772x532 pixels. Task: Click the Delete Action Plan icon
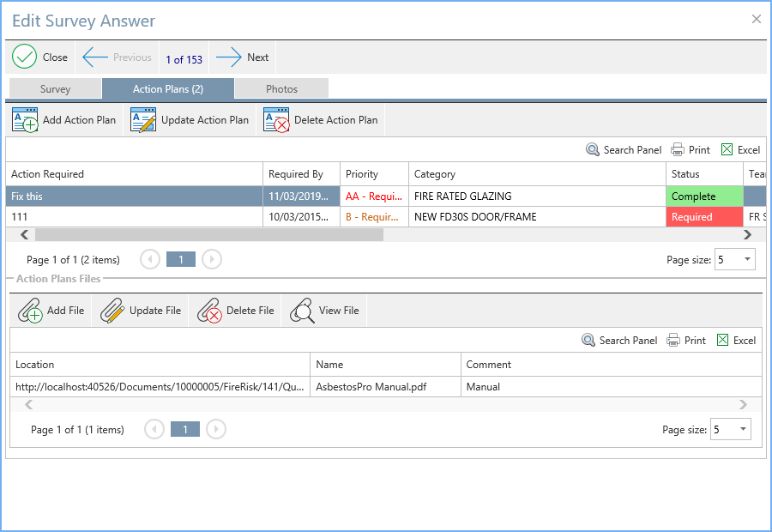pyautogui.click(x=276, y=120)
